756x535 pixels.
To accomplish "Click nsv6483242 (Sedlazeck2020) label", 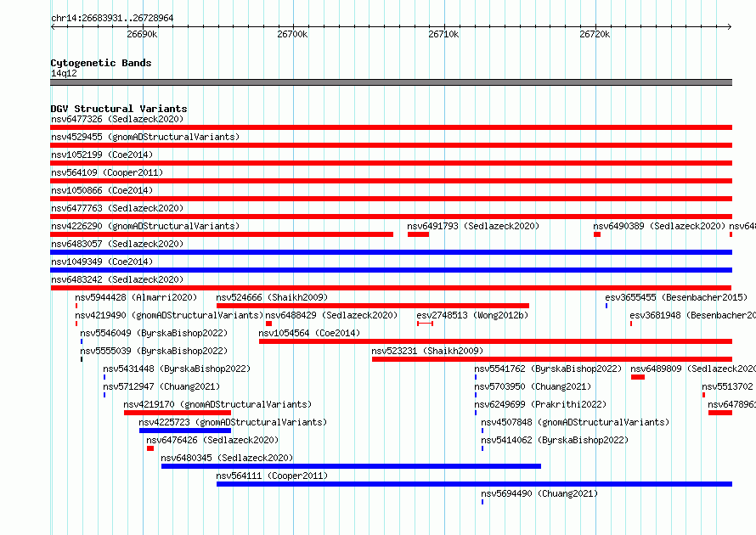I will (x=117, y=279).
